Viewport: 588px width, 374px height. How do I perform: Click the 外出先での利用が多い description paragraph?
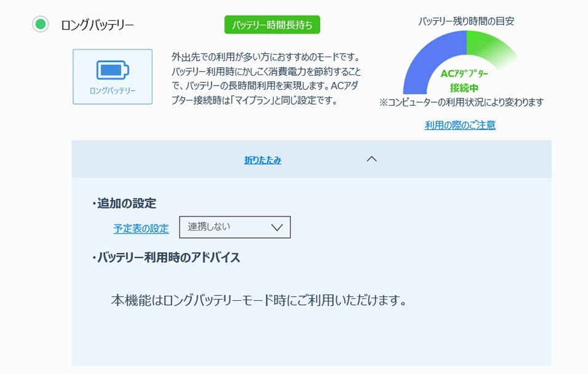pos(266,79)
